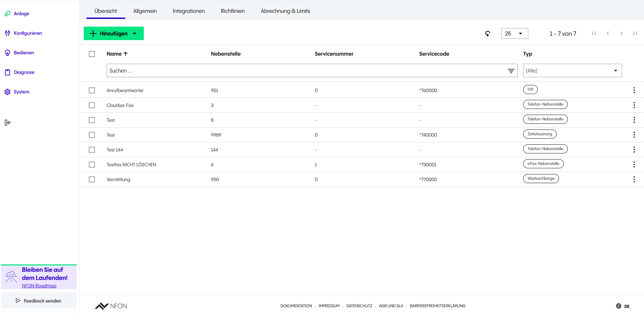Image resolution: width=644 pixels, height=316 pixels.
Task: Check the Testfax NICHT LÖSCHEN row checkbox
Action: pos(92,165)
